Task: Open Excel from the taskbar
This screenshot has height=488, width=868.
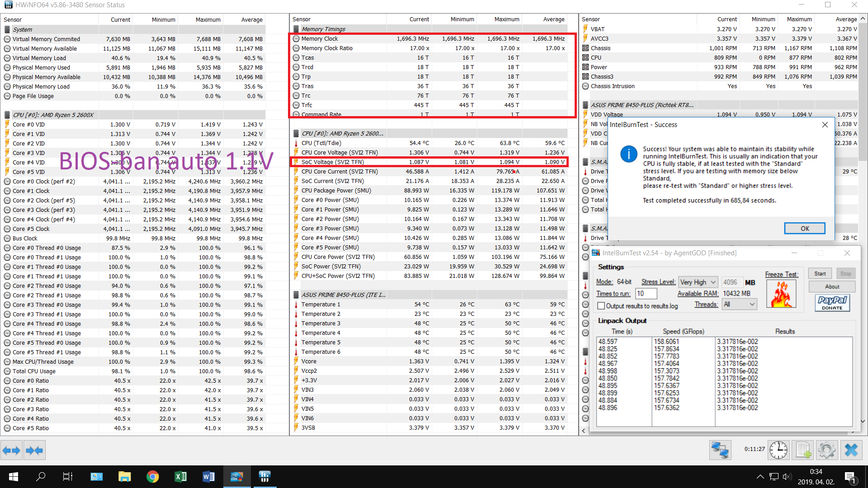Action: [180, 477]
